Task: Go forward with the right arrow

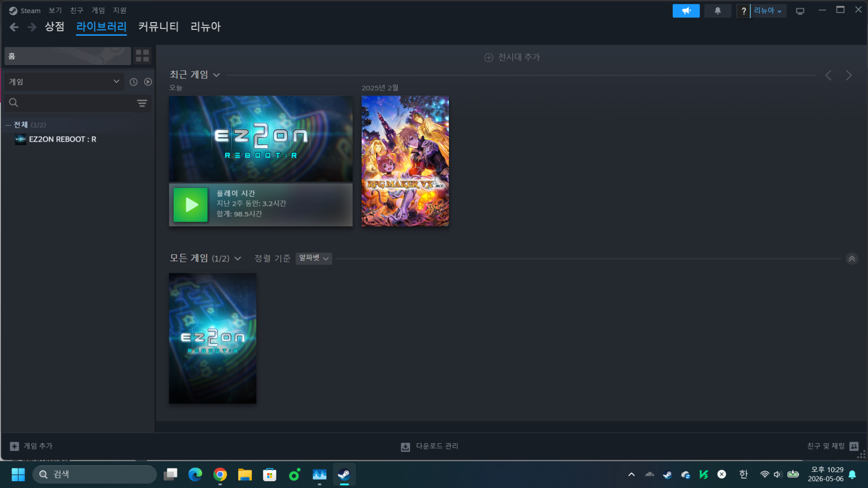Action: (x=32, y=27)
